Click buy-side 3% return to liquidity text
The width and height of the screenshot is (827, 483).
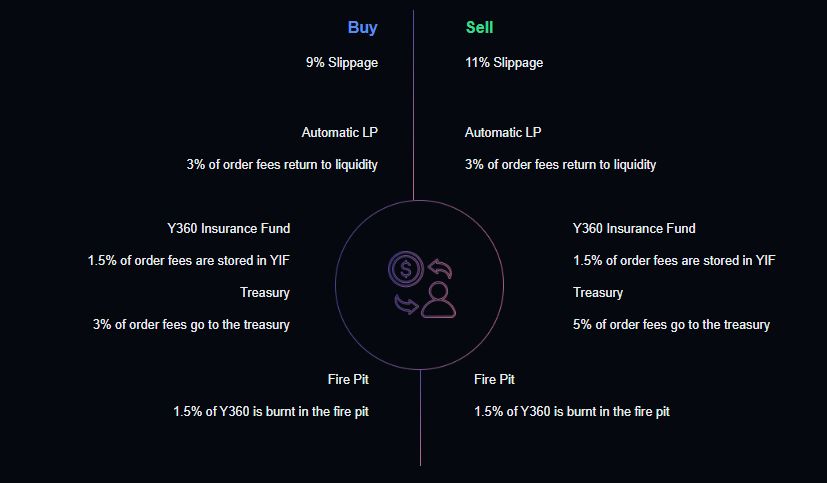pyautogui.click(x=282, y=165)
